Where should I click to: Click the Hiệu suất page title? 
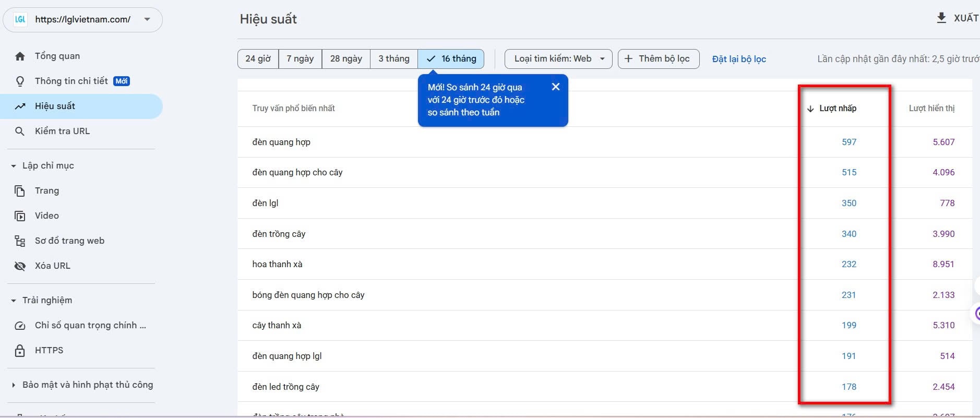(268, 19)
